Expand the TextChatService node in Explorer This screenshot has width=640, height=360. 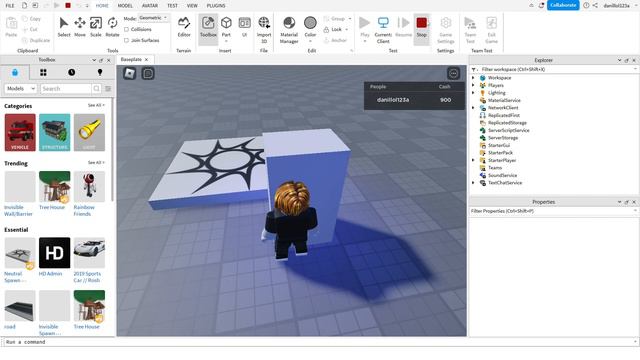coord(473,183)
